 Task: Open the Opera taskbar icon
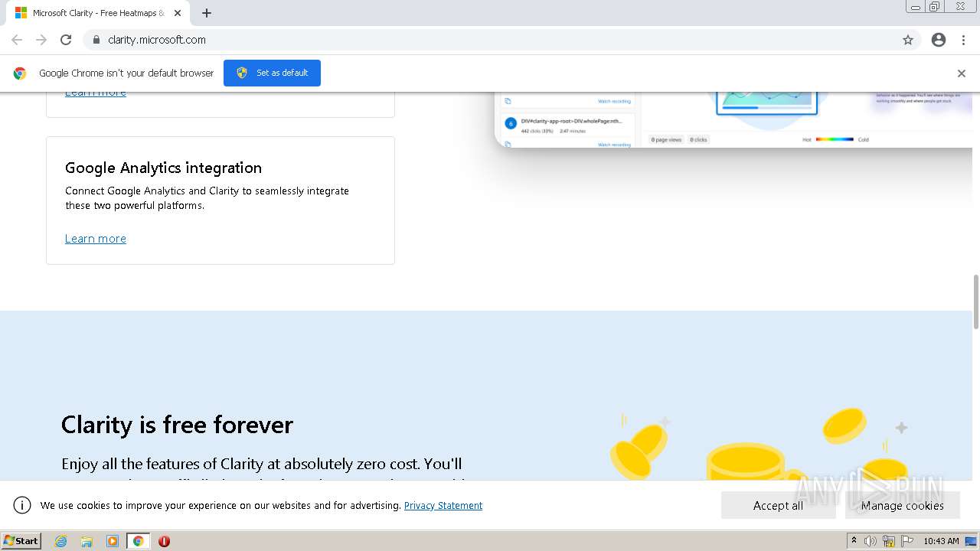pos(164,541)
